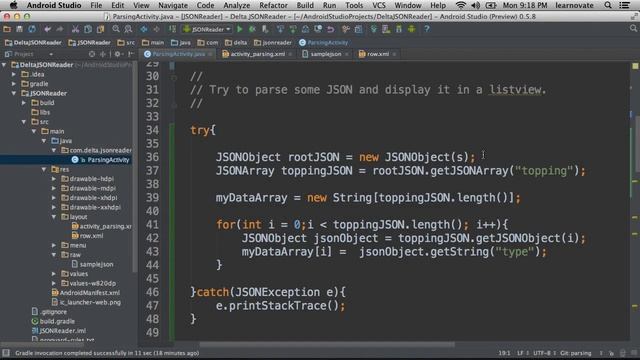Select build.gradle in project tree

[x=53, y=321]
